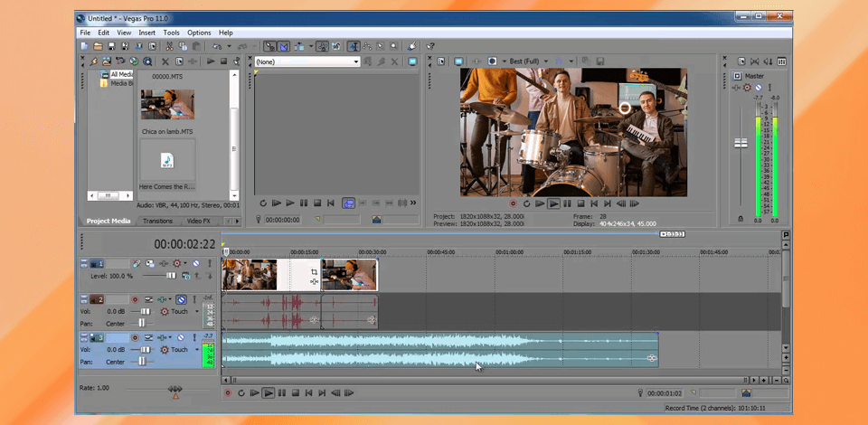
Task: Click the Save project floppy disk icon
Action: coord(111,46)
